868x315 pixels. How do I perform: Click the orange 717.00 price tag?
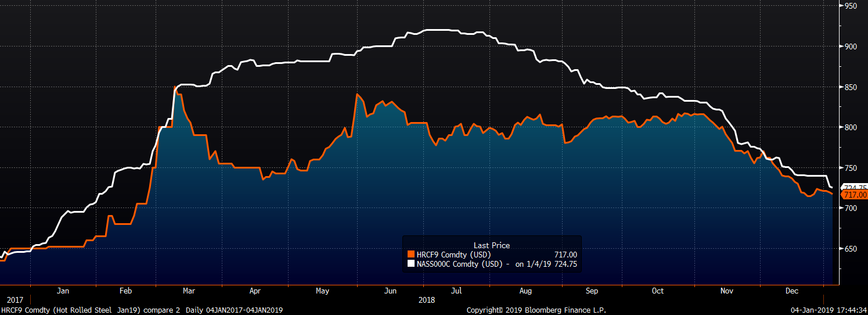(x=855, y=195)
